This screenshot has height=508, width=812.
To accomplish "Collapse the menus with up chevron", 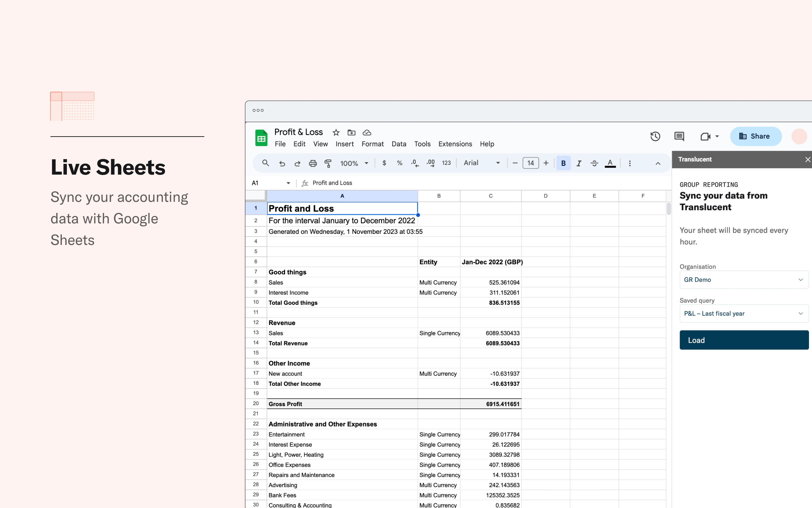I will point(658,164).
